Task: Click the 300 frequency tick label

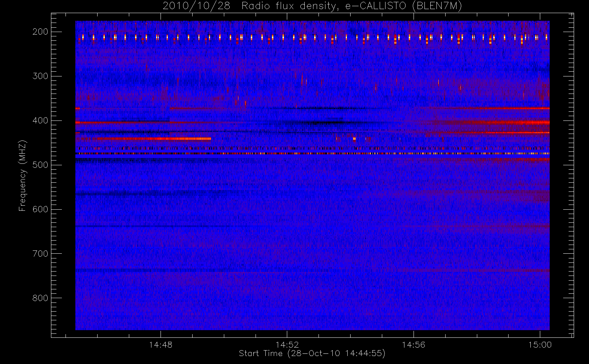Action: [40, 76]
